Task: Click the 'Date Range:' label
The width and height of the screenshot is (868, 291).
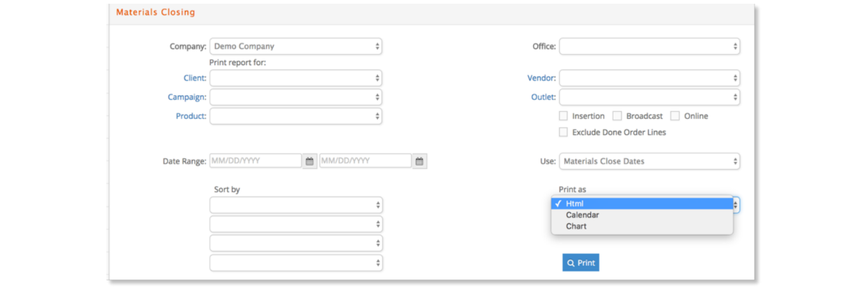Action: point(184,161)
